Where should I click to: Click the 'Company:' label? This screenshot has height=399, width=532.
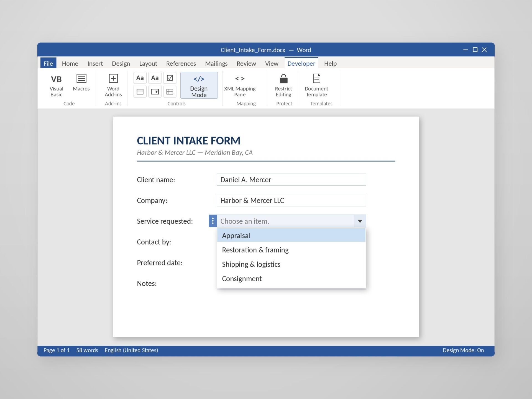[152, 200]
